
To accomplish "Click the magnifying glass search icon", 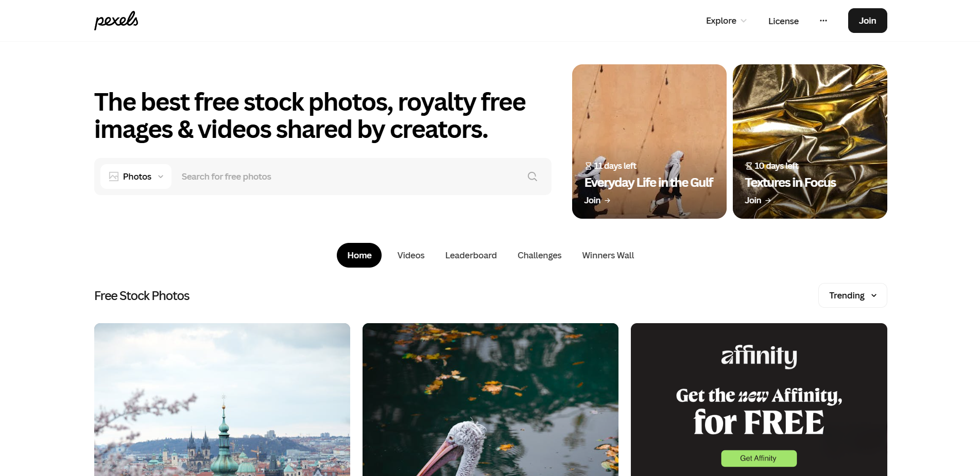I will tap(532, 177).
